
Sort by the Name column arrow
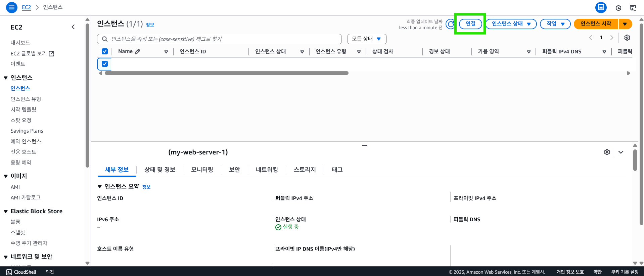166,52
